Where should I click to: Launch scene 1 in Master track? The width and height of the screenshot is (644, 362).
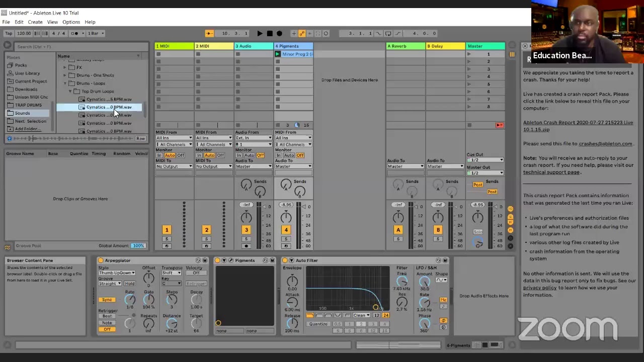click(469, 54)
